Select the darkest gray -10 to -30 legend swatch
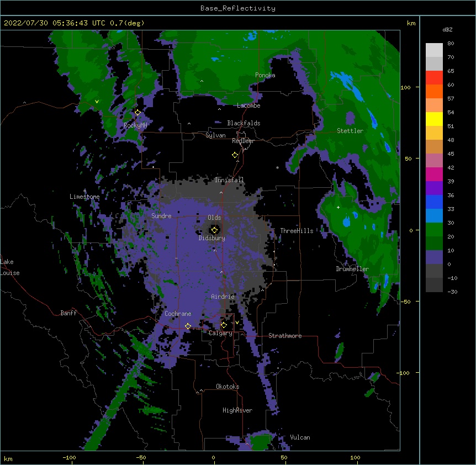 (434, 285)
